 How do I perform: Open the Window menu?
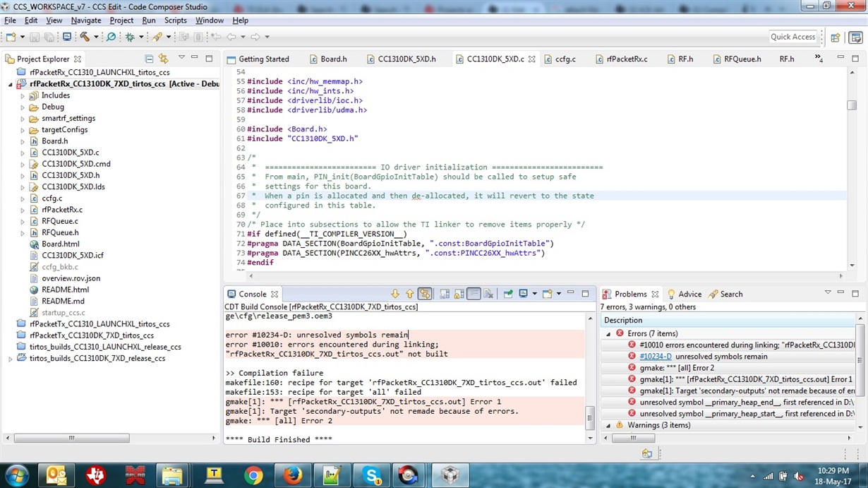click(210, 20)
